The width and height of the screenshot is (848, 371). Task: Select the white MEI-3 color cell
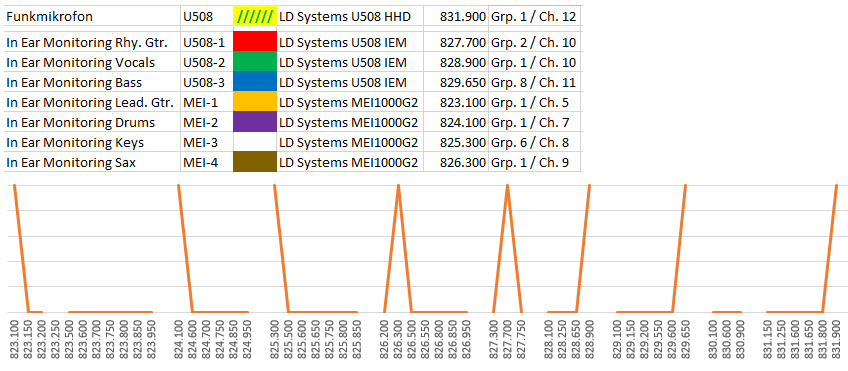[255, 142]
